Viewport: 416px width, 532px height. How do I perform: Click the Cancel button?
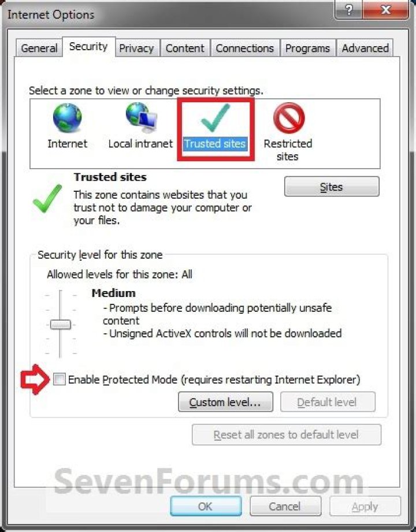[x=285, y=506]
